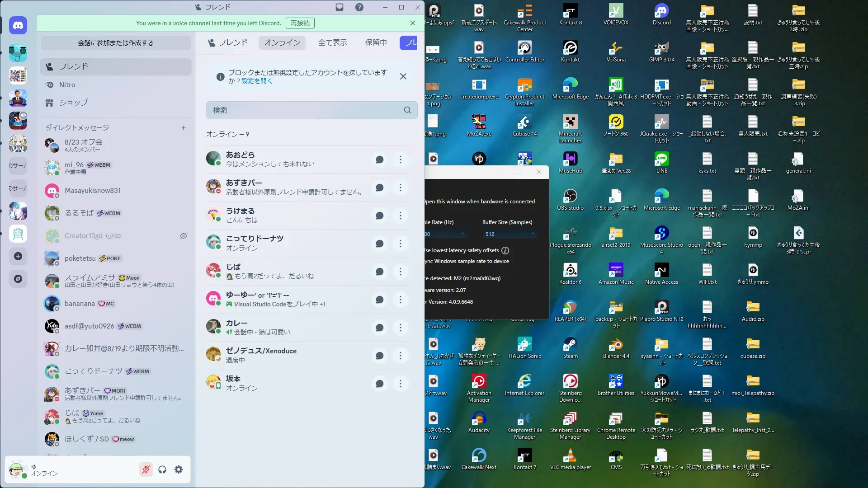Expand the Sample Rate dropdown
The height and width of the screenshot is (488, 868).
click(445, 234)
